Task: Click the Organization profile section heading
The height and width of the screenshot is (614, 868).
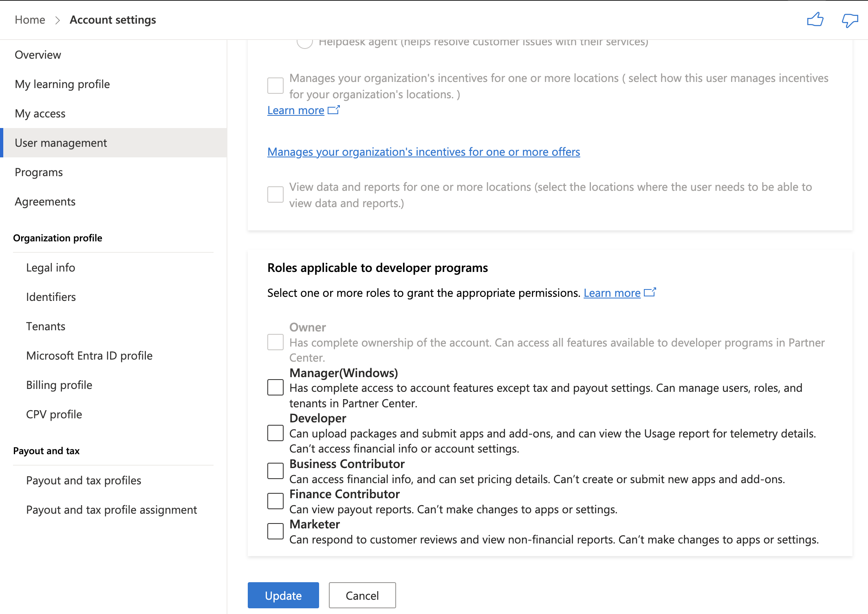Action: [57, 238]
